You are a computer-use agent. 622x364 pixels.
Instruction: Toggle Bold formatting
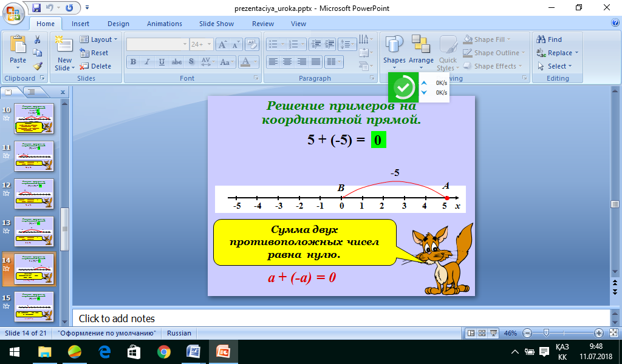pyautogui.click(x=133, y=62)
